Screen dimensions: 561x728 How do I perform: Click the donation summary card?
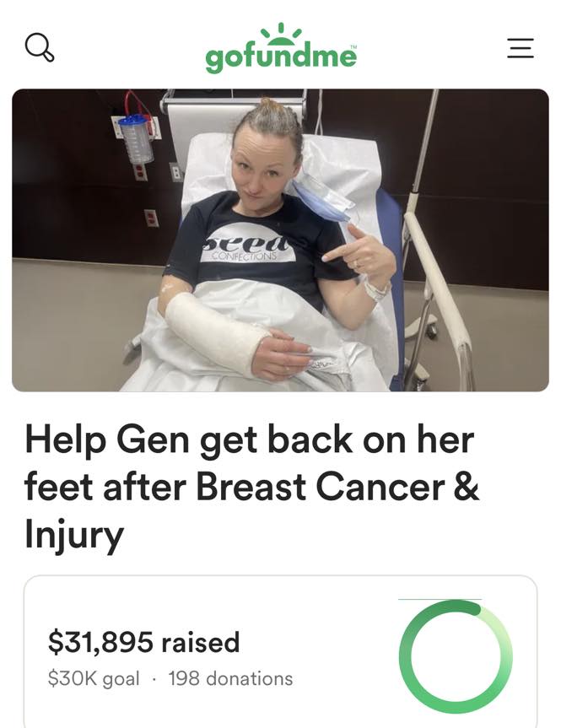280,651
